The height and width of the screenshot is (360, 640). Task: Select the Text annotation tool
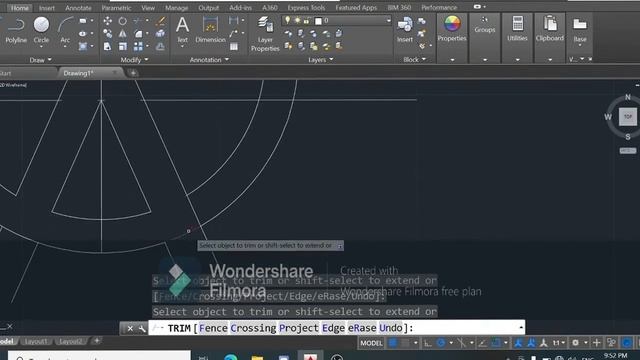click(x=182, y=29)
